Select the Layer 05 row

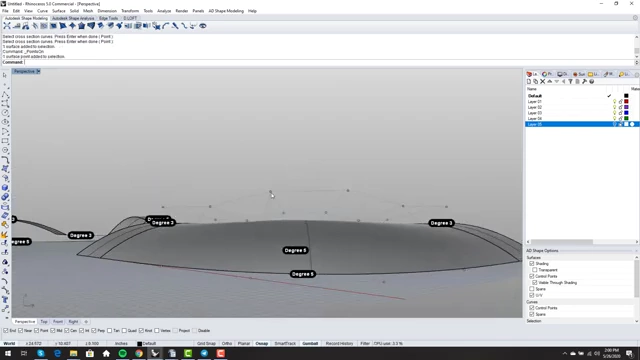point(582,124)
